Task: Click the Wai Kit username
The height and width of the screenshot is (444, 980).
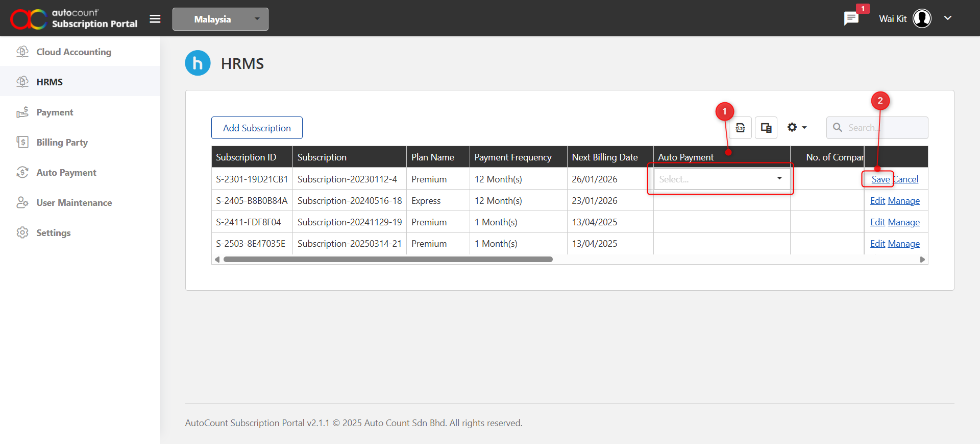Action: (x=893, y=19)
